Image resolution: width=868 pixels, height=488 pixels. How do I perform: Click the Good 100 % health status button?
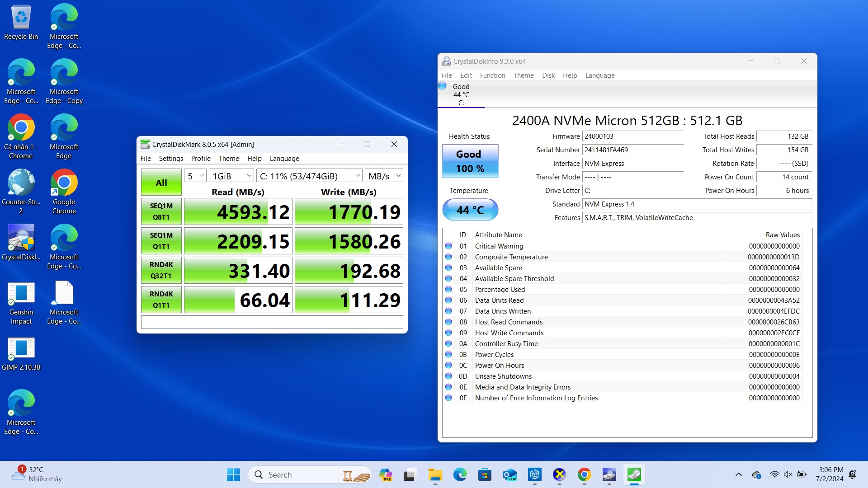[x=470, y=161]
